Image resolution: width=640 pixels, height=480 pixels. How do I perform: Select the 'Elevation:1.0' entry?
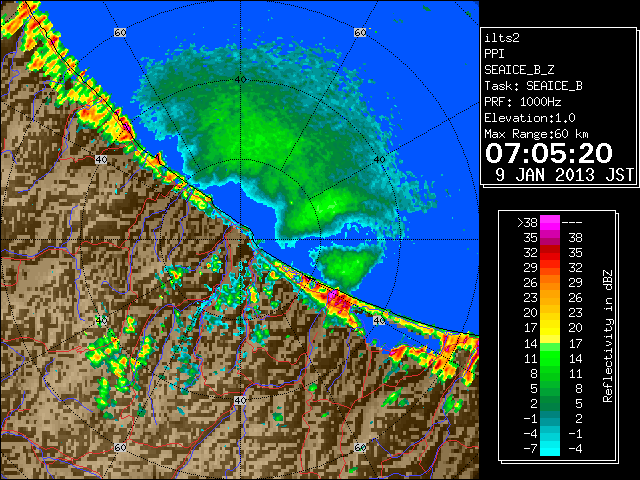pos(530,118)
